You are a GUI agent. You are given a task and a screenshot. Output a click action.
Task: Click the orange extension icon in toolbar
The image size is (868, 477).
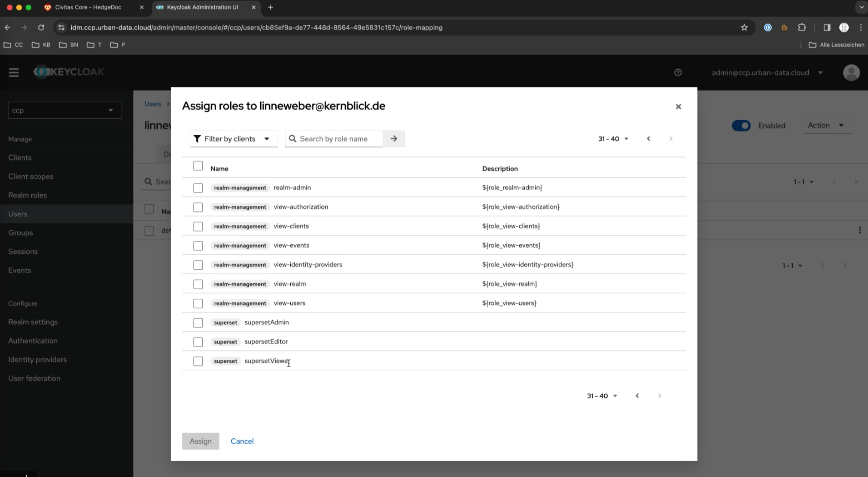click(x=785, y=27)
